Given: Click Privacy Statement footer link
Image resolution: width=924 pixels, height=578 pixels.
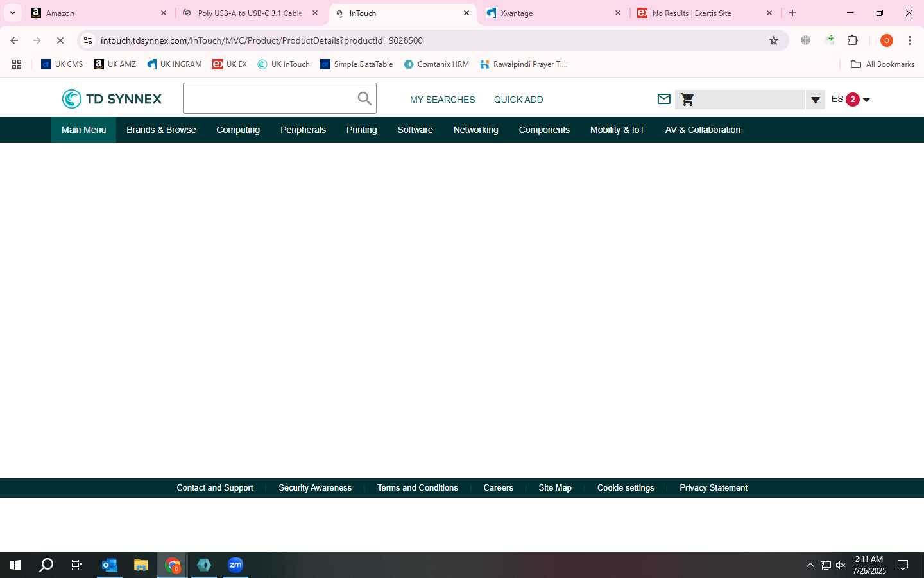Looking at the screenshot, I should coord(714,488).
